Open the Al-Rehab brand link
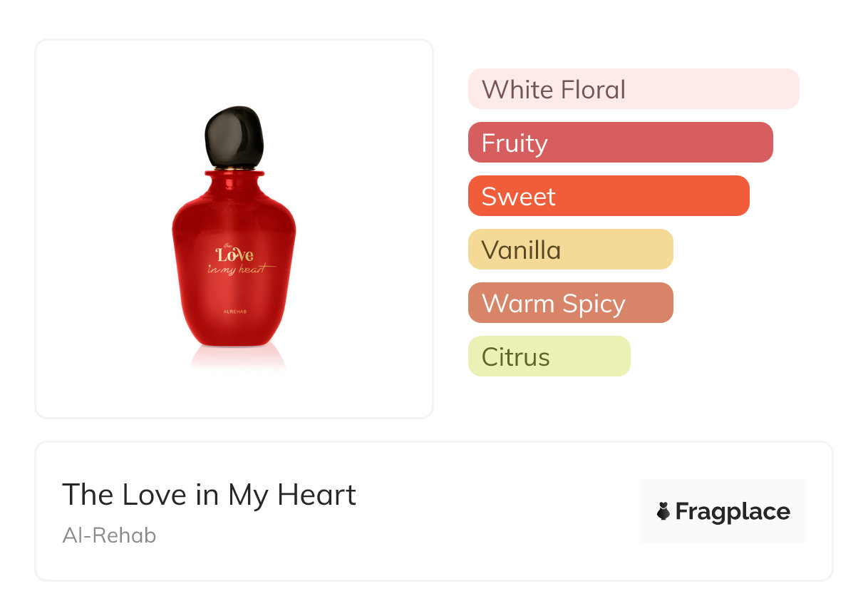 pos(109,535)
